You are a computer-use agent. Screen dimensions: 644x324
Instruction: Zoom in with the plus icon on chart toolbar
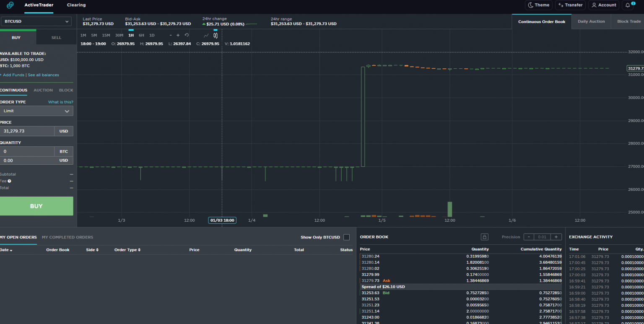click(178, 35)
